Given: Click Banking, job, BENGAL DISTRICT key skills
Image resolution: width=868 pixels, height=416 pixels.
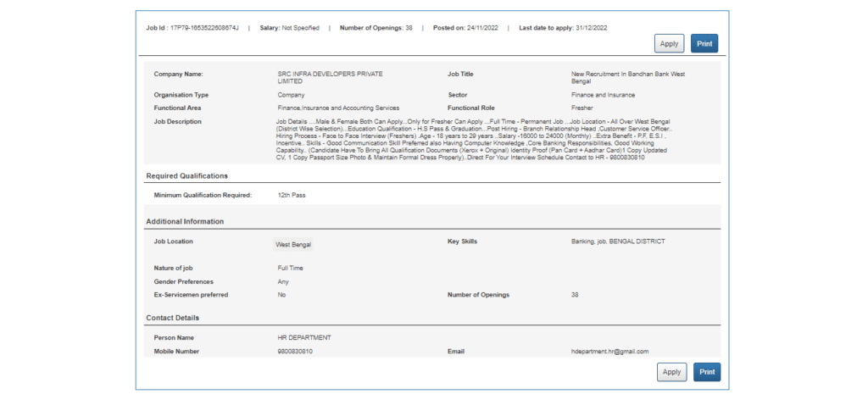Looking at the screenshot, I should pos(618,241).
